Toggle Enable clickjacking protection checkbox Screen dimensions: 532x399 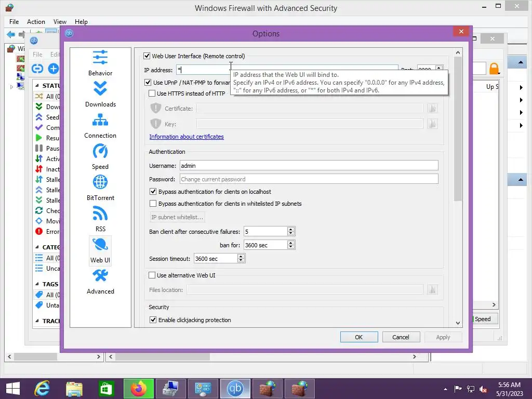point(153,320)
